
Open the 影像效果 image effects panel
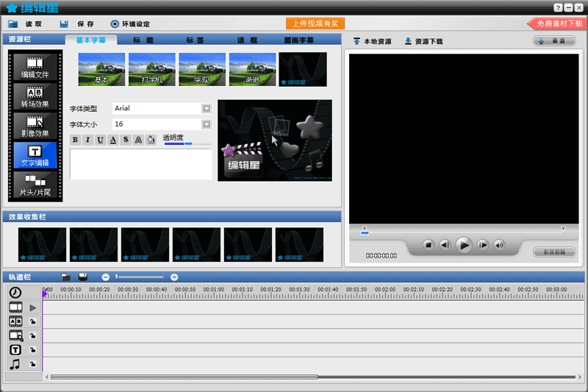(35, 126)
